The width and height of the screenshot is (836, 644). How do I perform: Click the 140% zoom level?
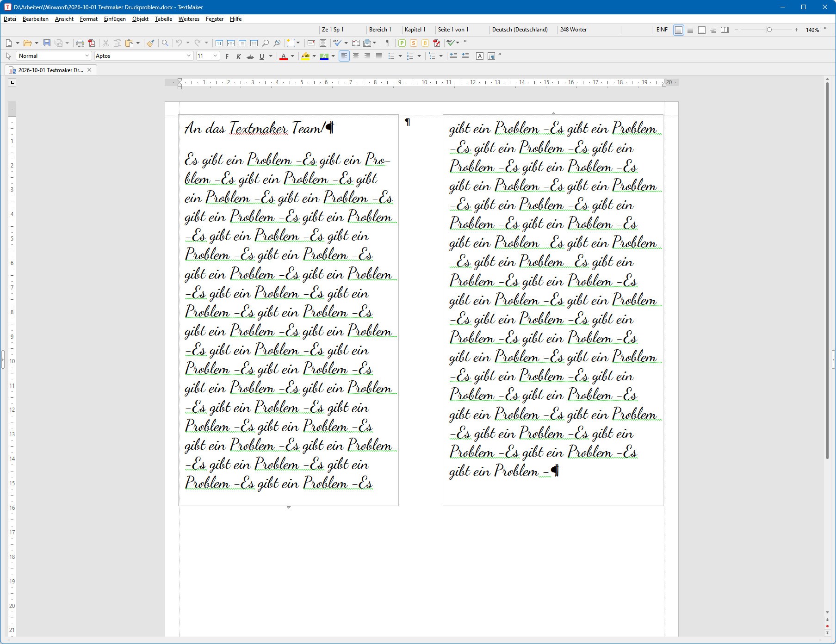point(812,30)
